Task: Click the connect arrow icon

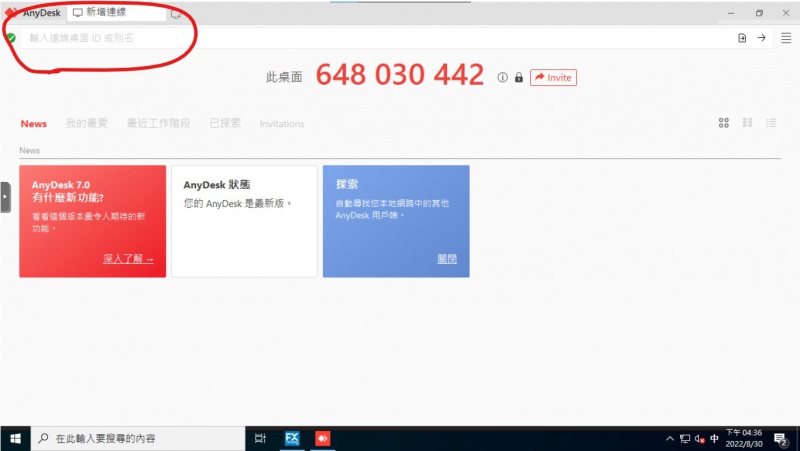Action: pos(761,38)
